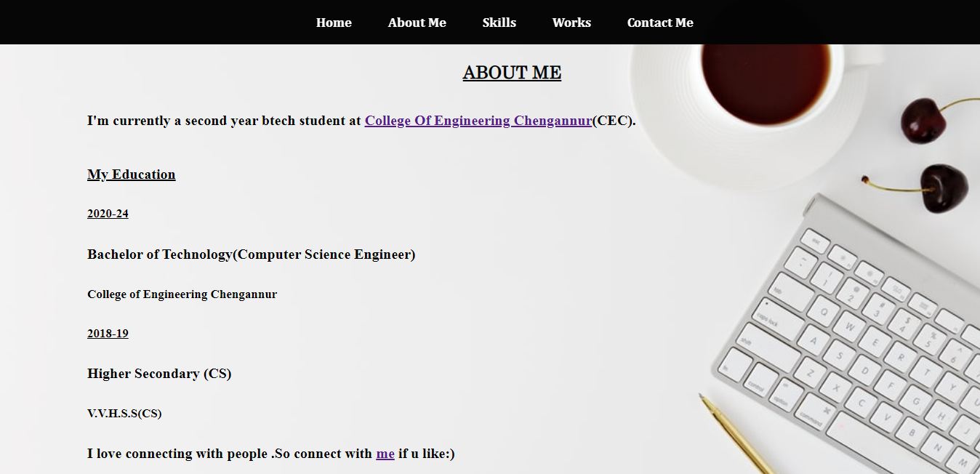Click the My Education subheading

132,174
